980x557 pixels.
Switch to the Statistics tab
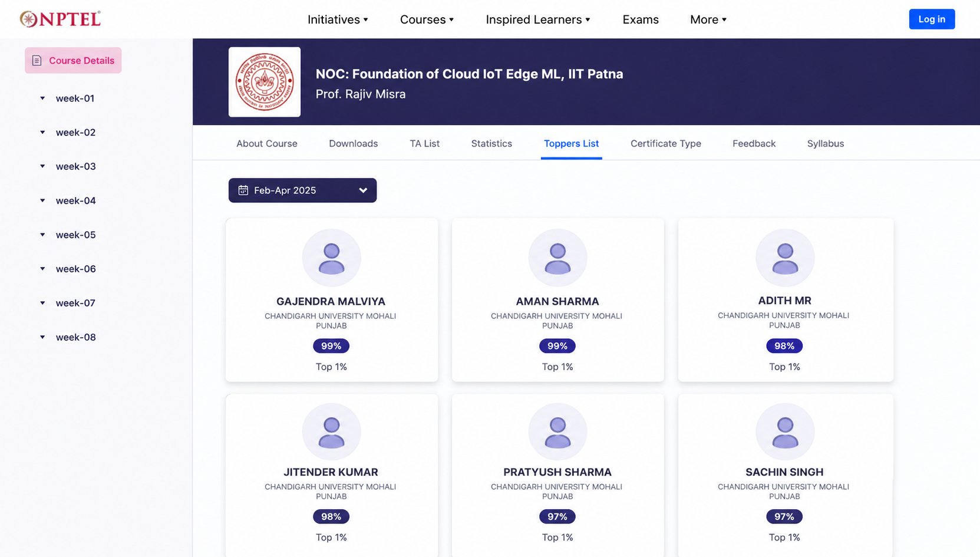[491, 143]
